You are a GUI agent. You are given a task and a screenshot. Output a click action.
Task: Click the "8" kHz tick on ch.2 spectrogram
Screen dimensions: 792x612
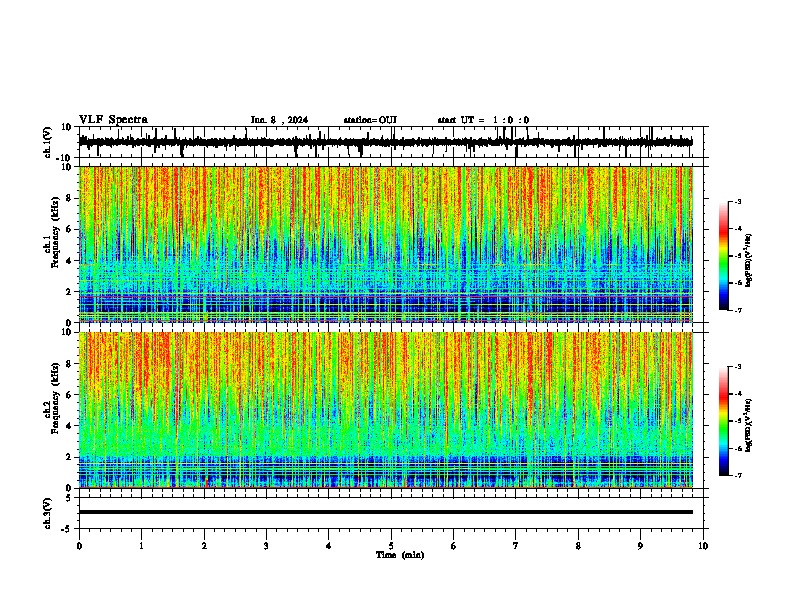click(x=69, y=364)
